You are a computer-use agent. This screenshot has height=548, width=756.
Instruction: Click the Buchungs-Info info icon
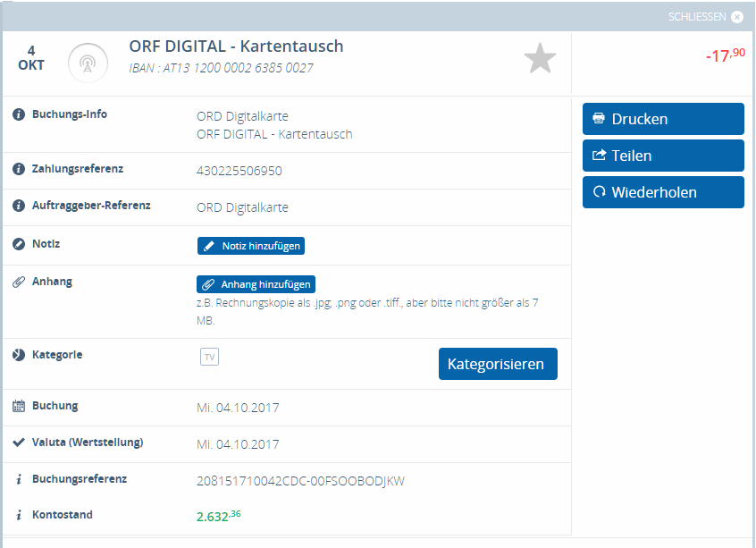pos(19,114)
